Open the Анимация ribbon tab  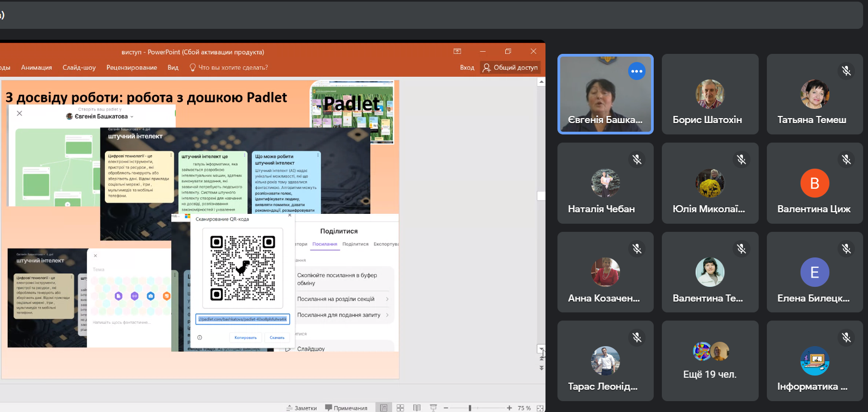coord(36,67)
